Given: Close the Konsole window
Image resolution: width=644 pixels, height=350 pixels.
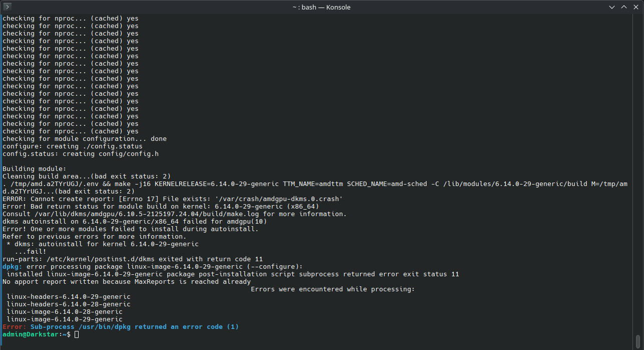Looking at the screenshot, I should coord(636,7).
